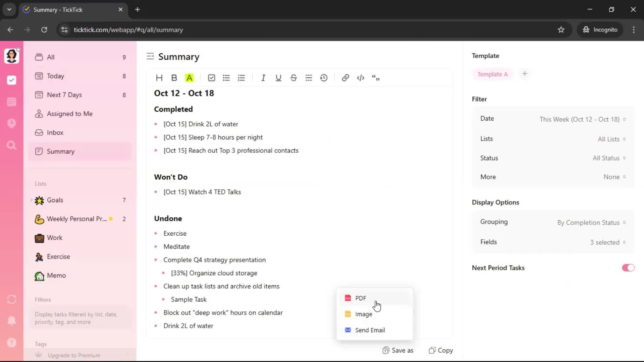This screenshot has width=644, height=362.
Task: Click the Copy button
Action: 441,350
